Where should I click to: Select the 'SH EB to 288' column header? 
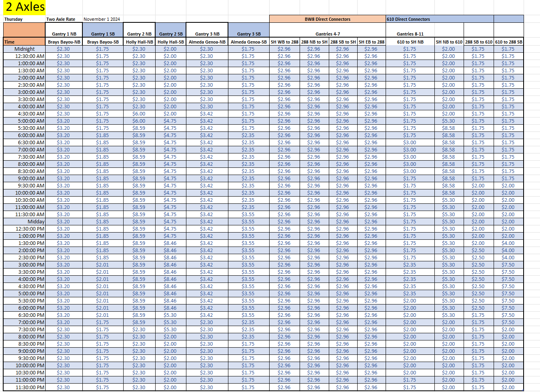point(372,42)
